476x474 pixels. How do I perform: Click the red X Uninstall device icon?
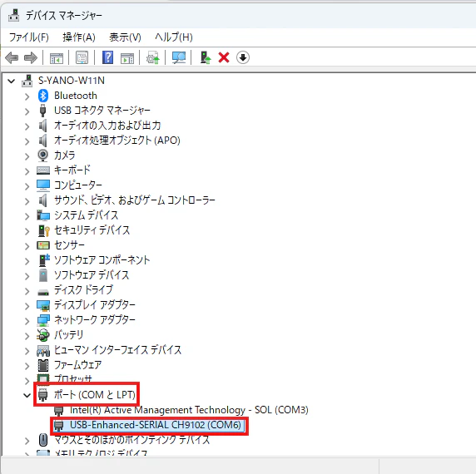click(224, 57)
